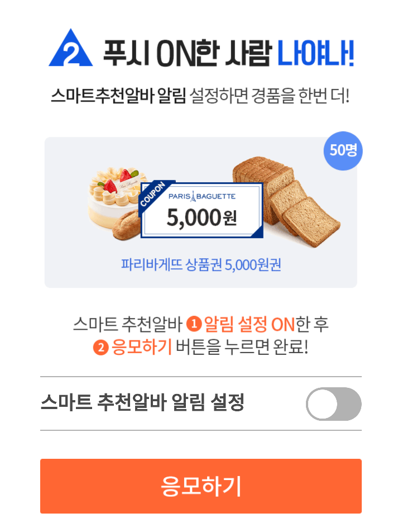Screen dimensions: 393x532
Task: Click the Paris Baguette logo on the coupon
Action: tap(202, 196)
